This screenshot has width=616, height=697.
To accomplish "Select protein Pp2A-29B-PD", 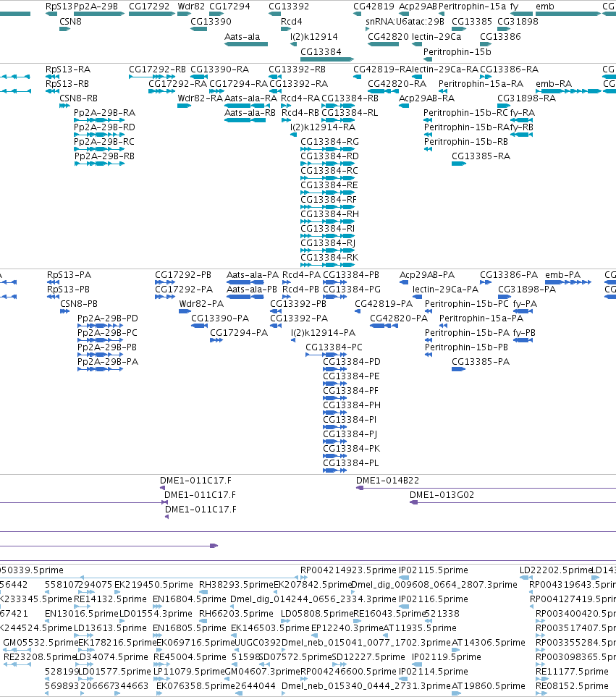I will (x=108, y=318).
